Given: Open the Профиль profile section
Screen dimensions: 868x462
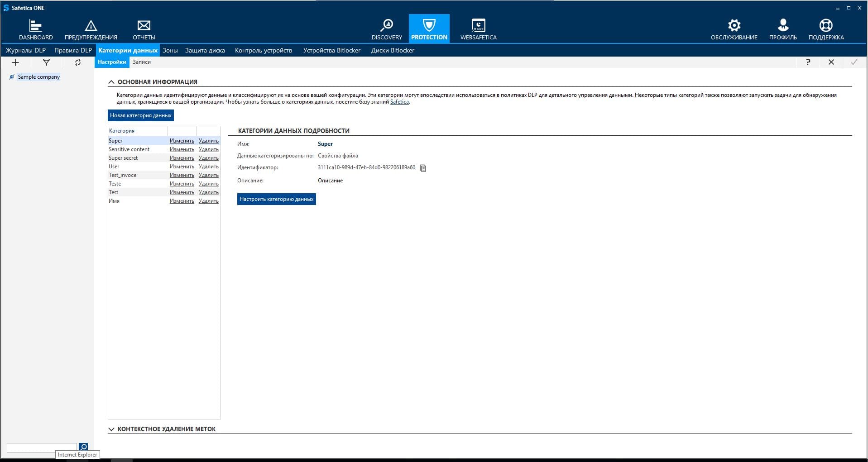Looking at the screenshot, I should pyautogui.click(x=782, y=29).
